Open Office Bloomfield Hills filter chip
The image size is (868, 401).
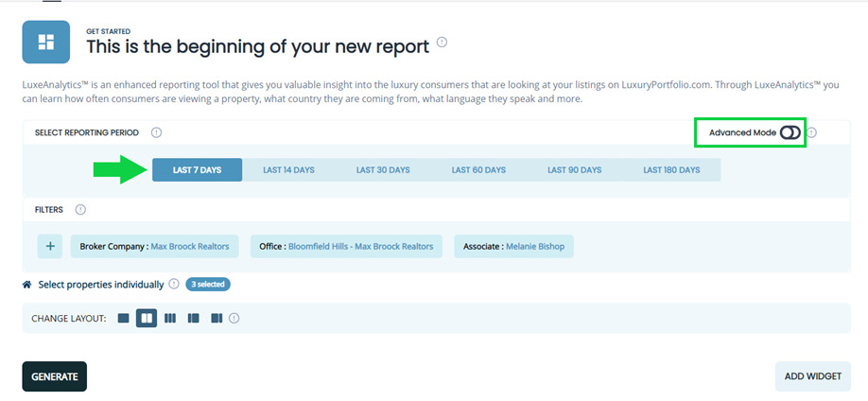pos(346,247)
